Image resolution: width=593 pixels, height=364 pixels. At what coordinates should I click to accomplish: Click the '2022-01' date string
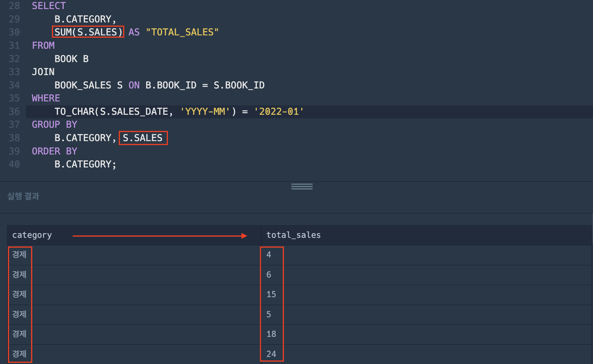(279, 112)
